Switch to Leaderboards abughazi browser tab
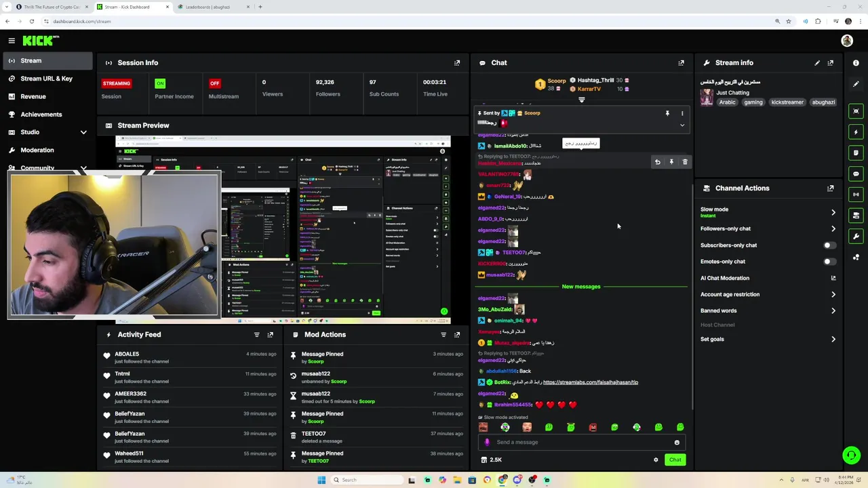 [212, 7]
